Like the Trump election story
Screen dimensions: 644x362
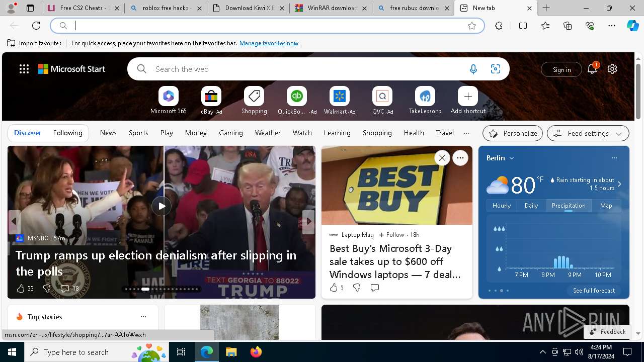(x=21, y=289)
